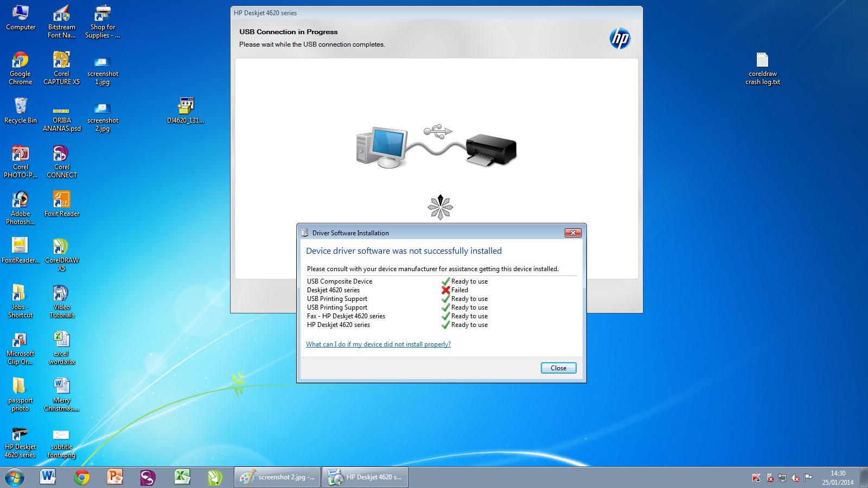Click the HP logo in the installer window

tap(620, 38)
